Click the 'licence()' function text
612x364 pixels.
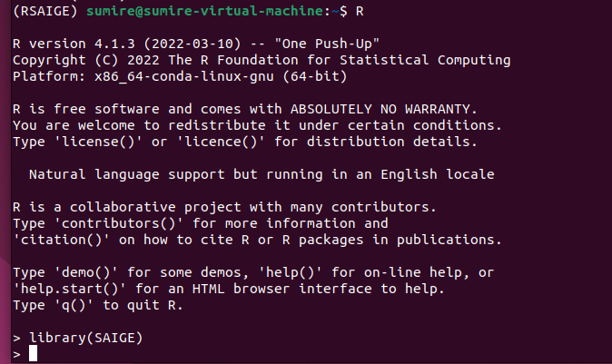[x=183, y=142]
